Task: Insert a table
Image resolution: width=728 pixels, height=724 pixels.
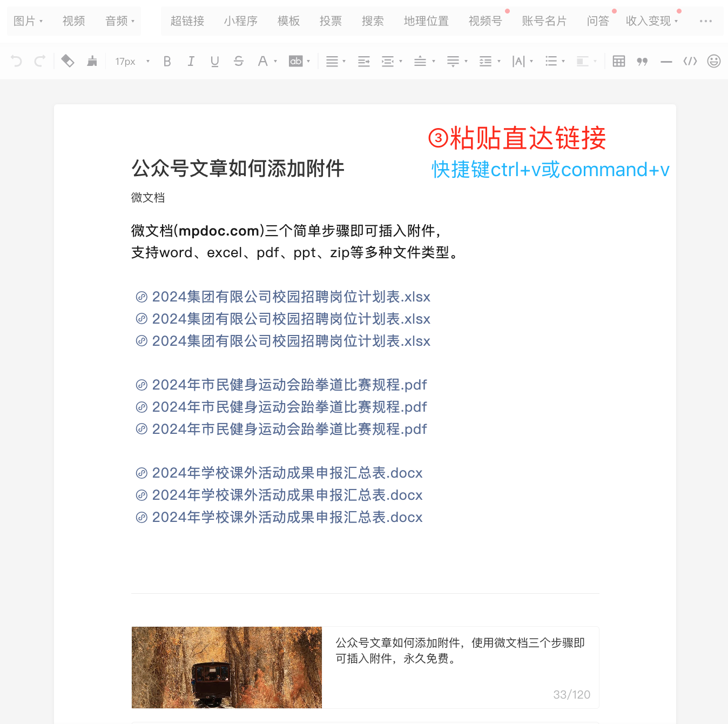Action: [x=619, y=61]
